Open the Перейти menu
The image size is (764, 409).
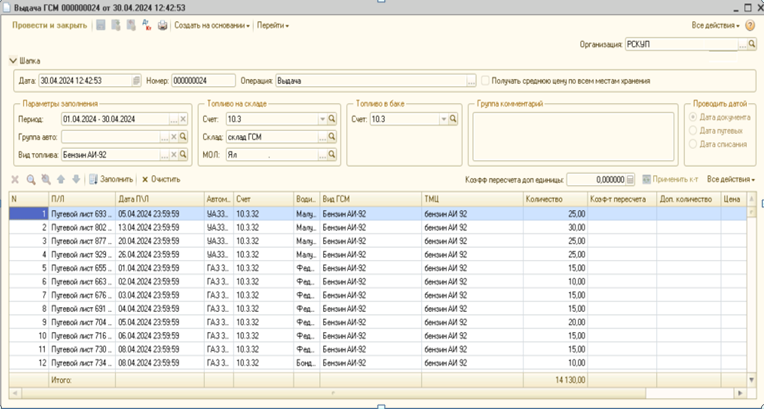point(271,24)
